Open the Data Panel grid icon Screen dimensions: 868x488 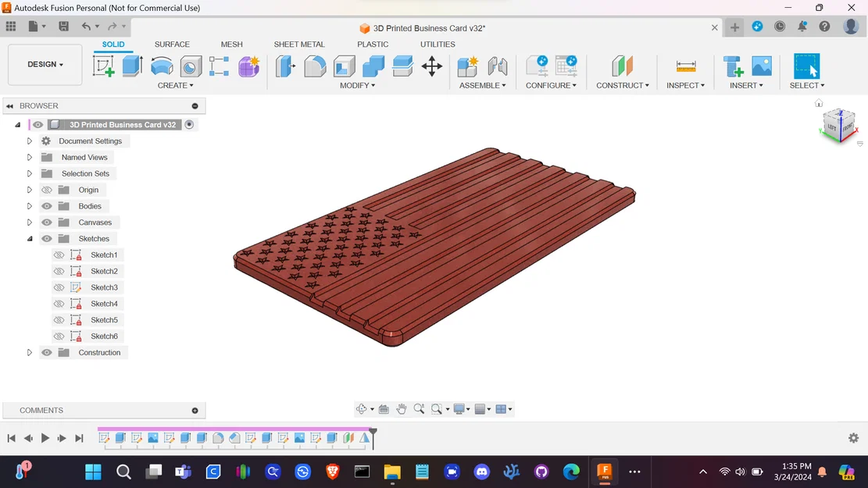pos(10,26)
